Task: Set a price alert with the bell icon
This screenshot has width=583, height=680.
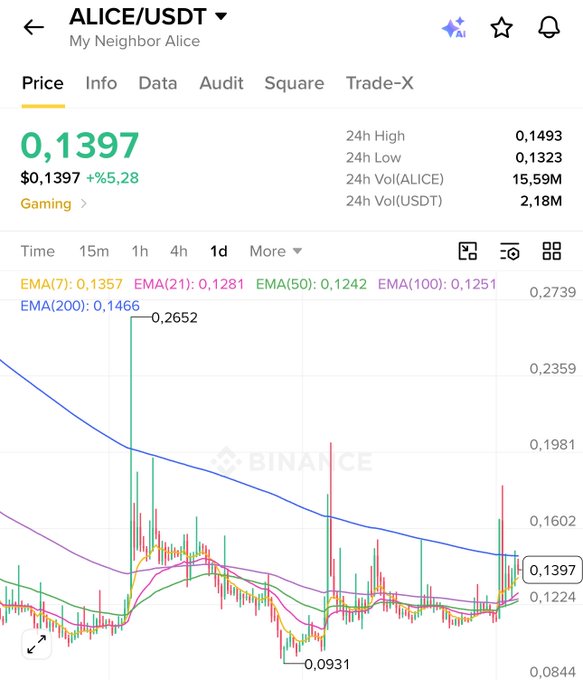Action: (x=549, y=27)
